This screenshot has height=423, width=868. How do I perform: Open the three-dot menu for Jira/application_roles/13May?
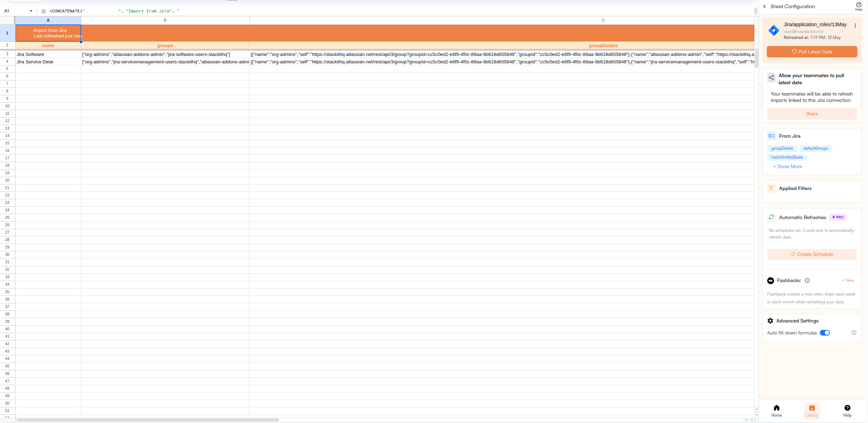[x=855, y=25]
